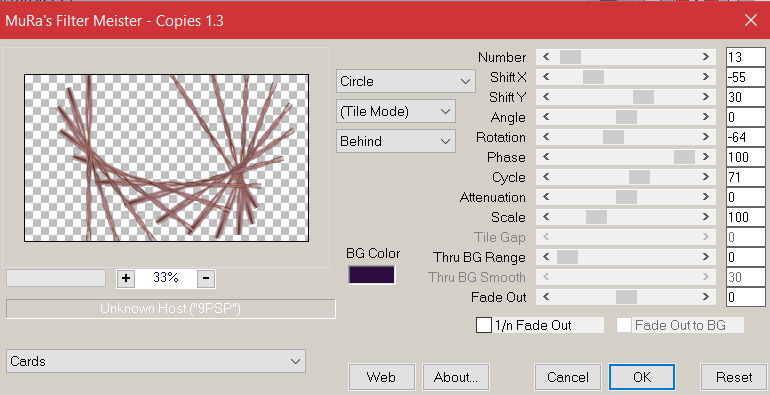Click left arrow of Shift X slider
The width and height of the screenshot is (770, 395).
point(546,77)
